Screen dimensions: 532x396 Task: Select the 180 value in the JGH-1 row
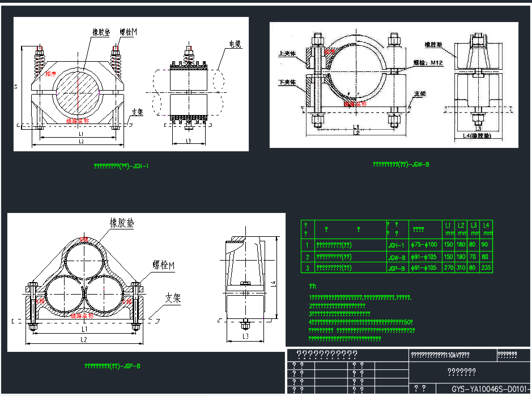click(x=461, y=244)
